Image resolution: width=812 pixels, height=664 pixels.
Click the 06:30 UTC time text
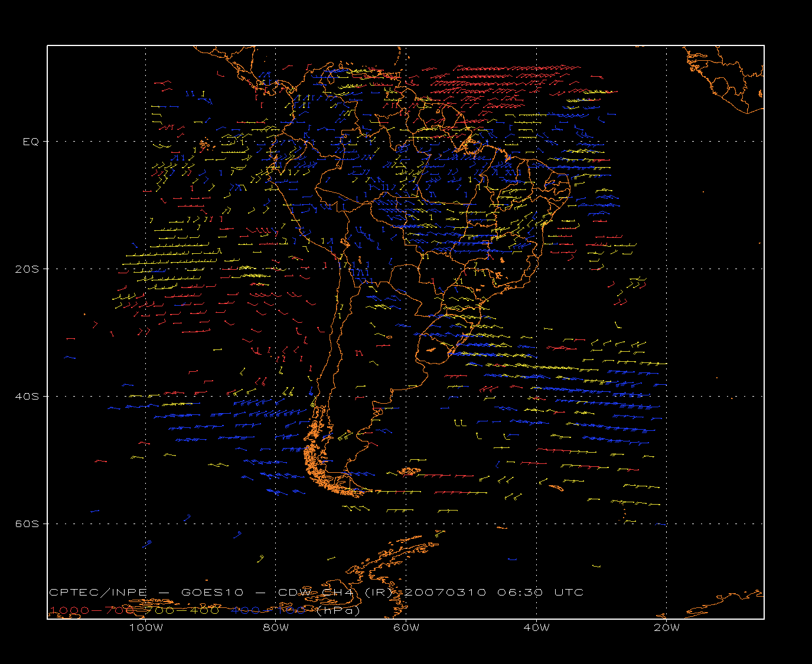pyautogui.click(x=540, y=592)
